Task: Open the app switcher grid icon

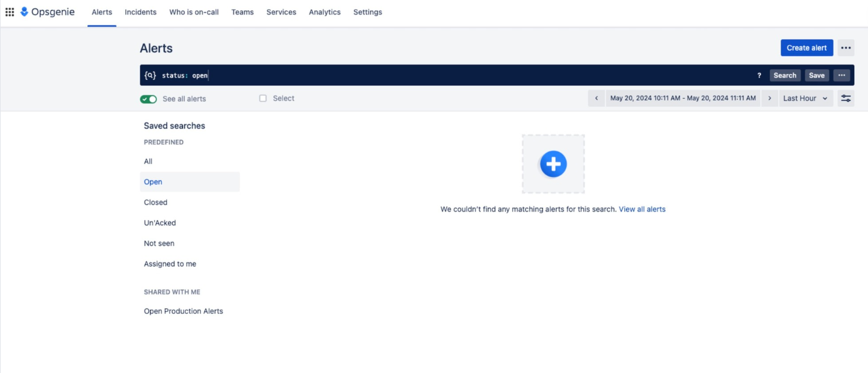Action: (10, 12)
